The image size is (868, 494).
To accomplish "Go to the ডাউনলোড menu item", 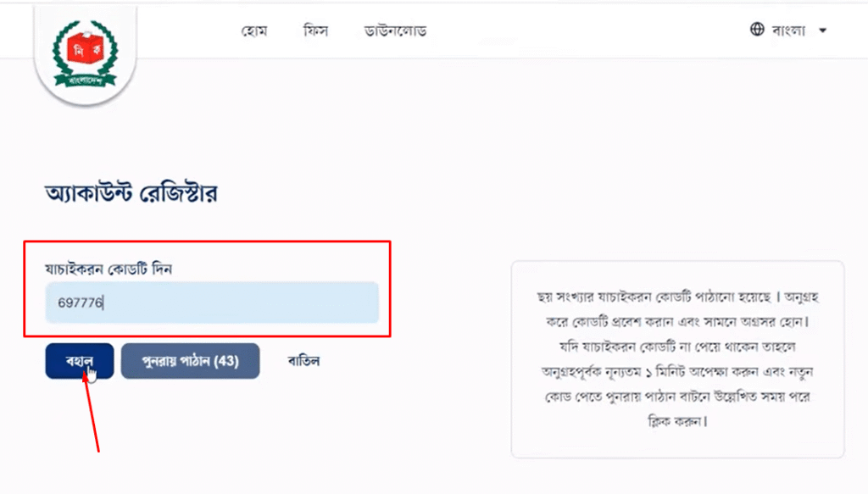I will 395,31.
